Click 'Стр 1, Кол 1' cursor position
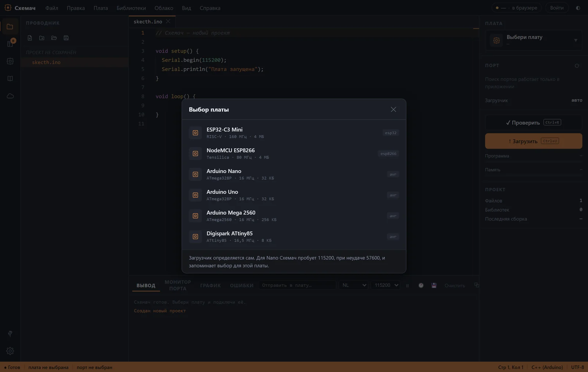Image resolution: width=588 pixels, height=372 pixels. (511, 367)
